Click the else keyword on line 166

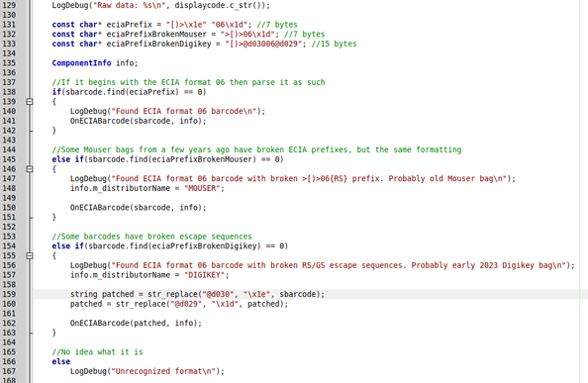[61, 361]
